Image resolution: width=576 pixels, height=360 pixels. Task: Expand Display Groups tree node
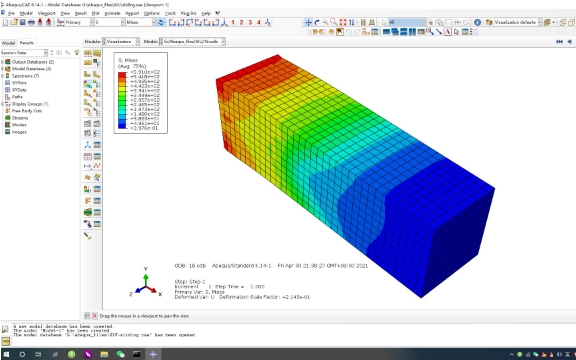[x=3, y=104]
